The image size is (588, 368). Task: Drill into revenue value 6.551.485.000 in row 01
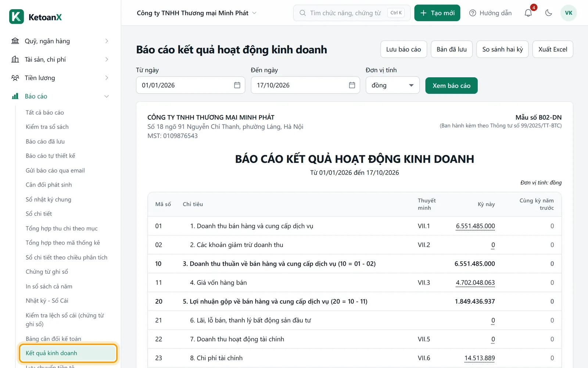(x=475, y=226)
